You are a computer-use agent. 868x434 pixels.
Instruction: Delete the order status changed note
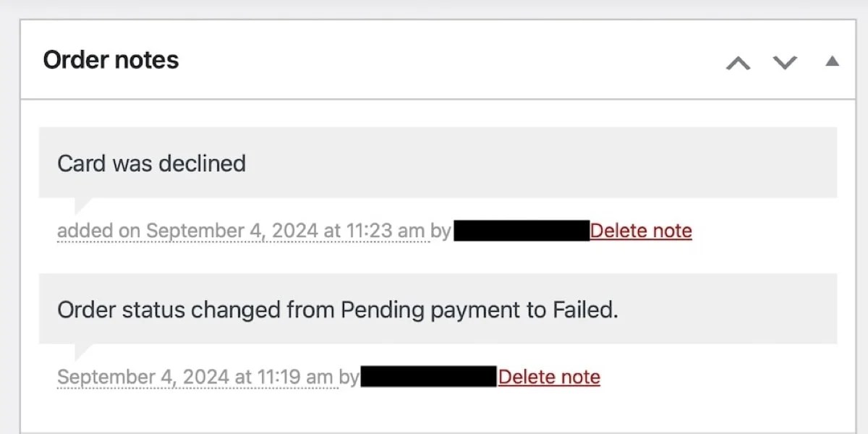pyautogui.click(x=549, y=377)
